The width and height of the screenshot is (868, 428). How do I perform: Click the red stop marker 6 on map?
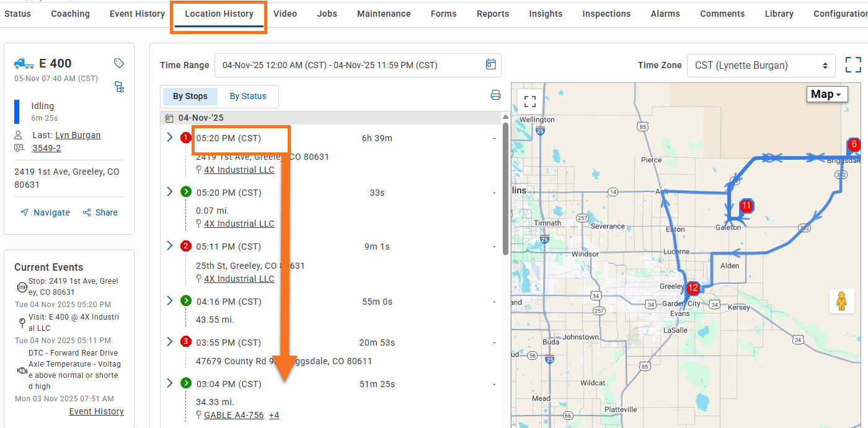854,145
